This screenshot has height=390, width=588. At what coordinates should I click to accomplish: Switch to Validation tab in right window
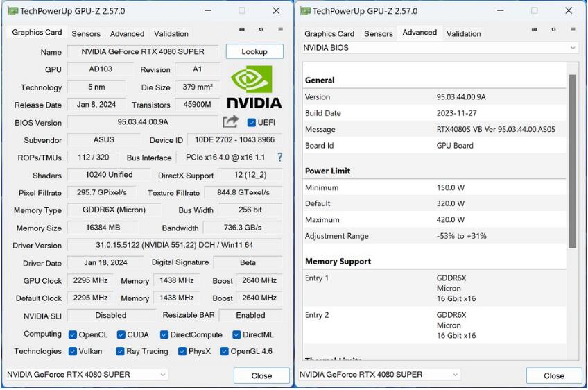coord(463,34)
